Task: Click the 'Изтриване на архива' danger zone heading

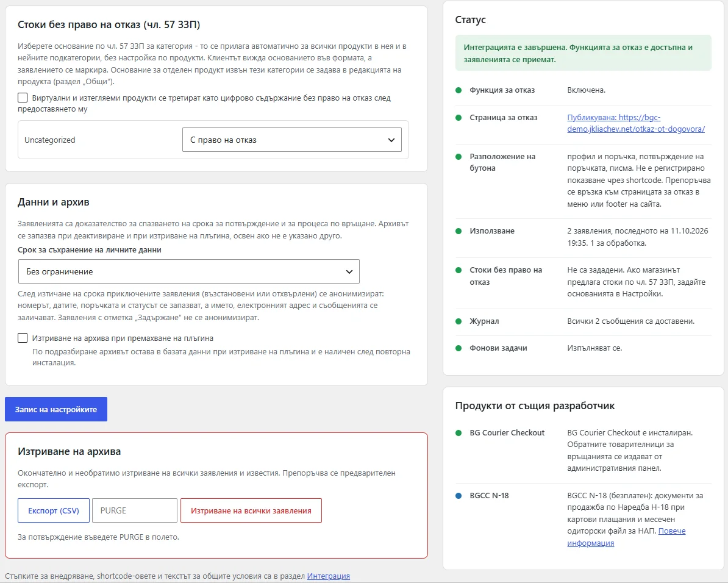Action: [69, 451]
